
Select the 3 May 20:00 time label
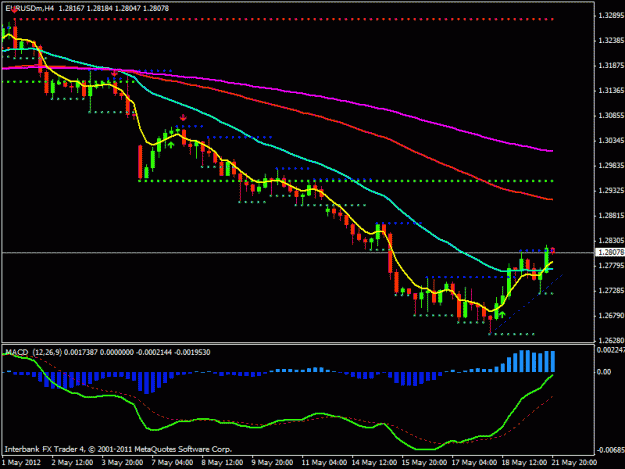point(122,463)
